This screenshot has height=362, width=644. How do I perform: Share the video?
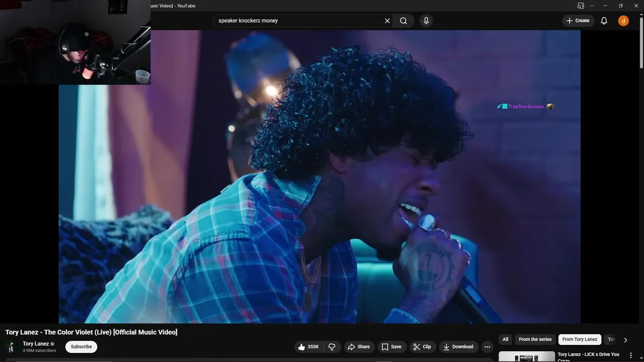coord(359,347)
